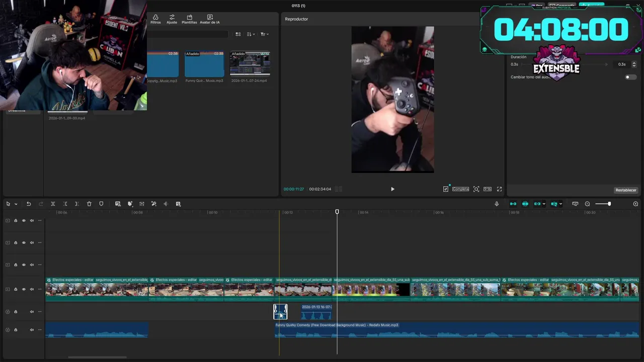Click the 0.3s duration value field on right
644x362 pixels.
point(622,64)
